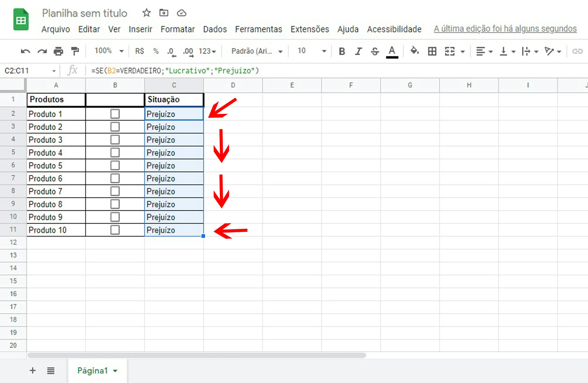Open the font size 10 dropdown

[x=312, y=51]
